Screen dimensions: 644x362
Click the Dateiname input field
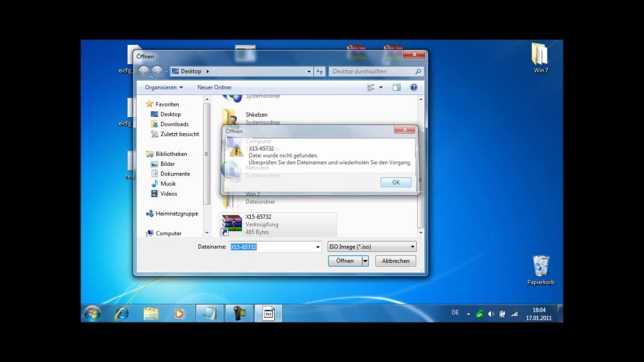(x=272, y=247)
